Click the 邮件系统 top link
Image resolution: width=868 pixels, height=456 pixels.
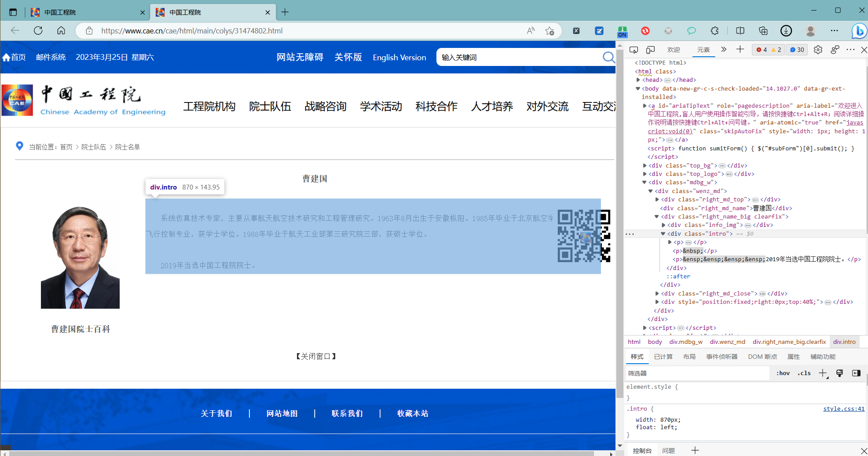pos(51,57)
